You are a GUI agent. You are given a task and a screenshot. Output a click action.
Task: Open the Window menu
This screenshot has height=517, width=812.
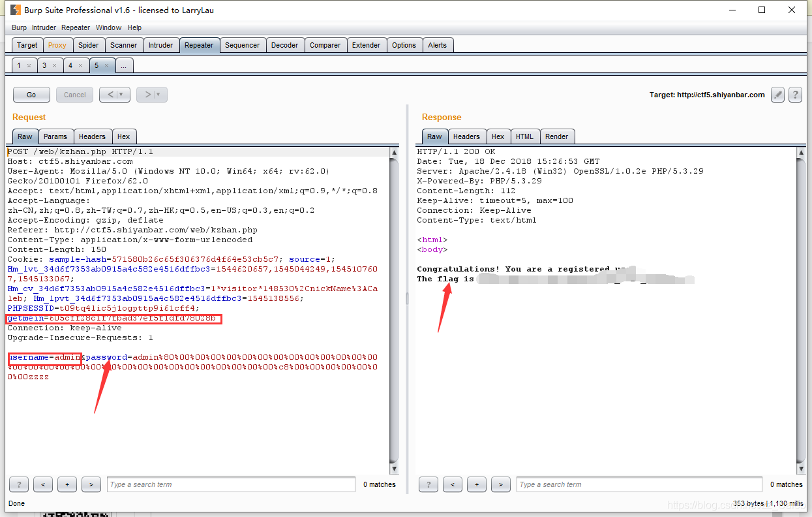109,27
